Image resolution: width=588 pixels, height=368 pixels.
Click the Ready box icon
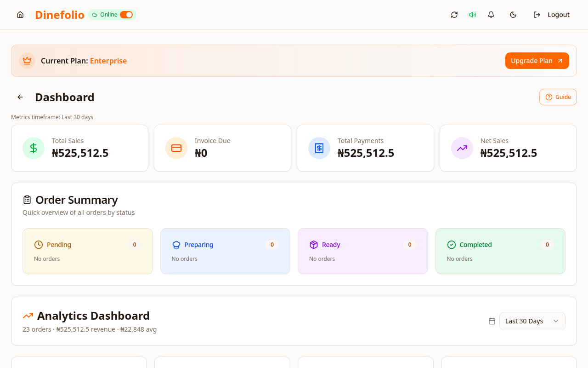click(314, 245)
